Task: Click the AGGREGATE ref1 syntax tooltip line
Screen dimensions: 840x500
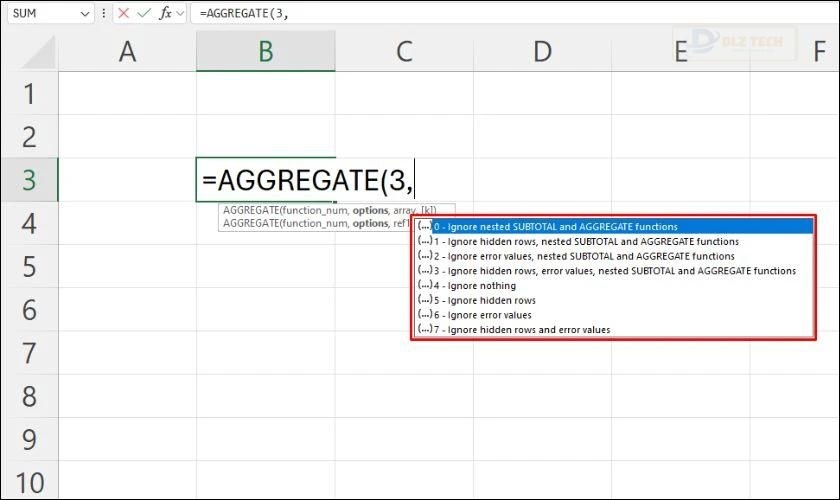Action: coord(316,223)
